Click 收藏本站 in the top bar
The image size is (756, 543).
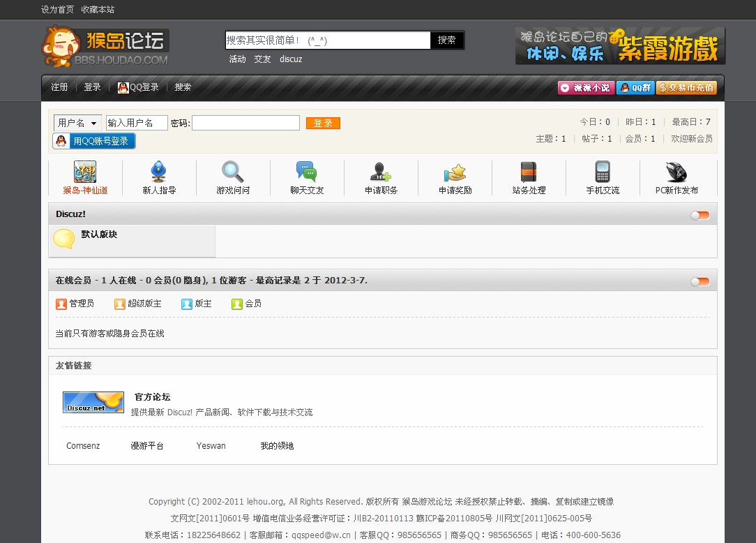[98, 10]
